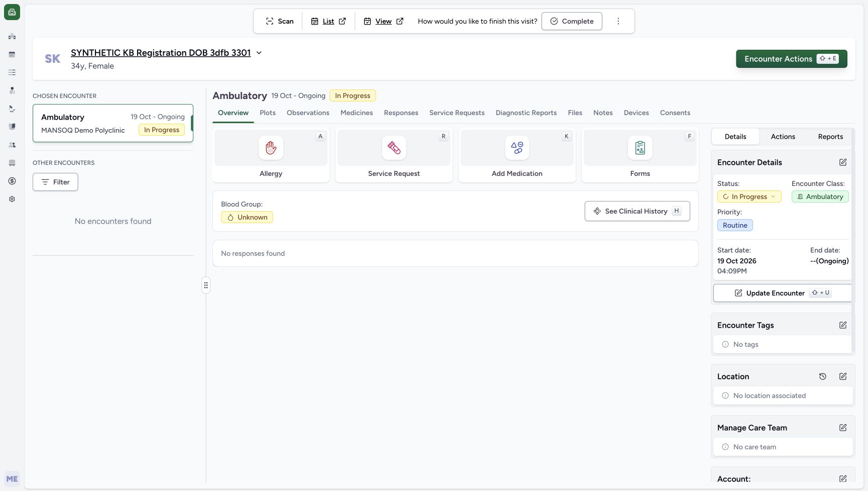Click the Add Medication pills icon
The image size is (868, 491).
click(x=517, y=148)
